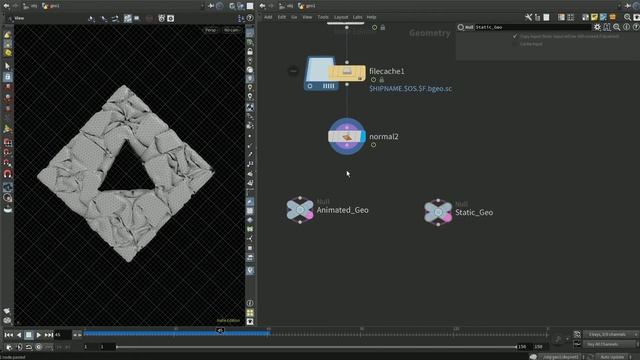Select the normal2 node
Screen dimensions: 640x360
pyautogui.click(x=347, y=136)
